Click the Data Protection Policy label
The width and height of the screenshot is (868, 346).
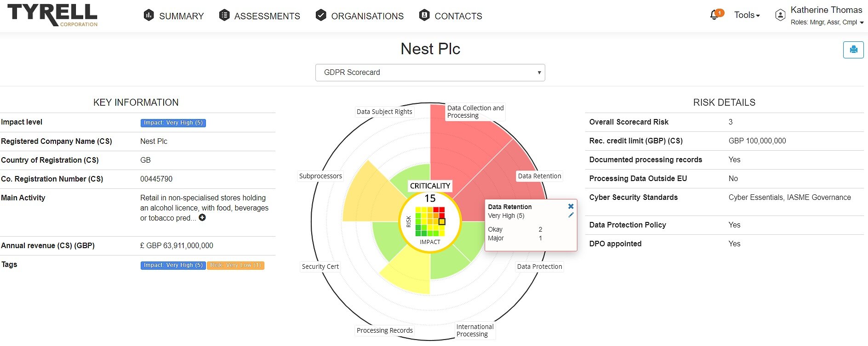tap(628, 225)
